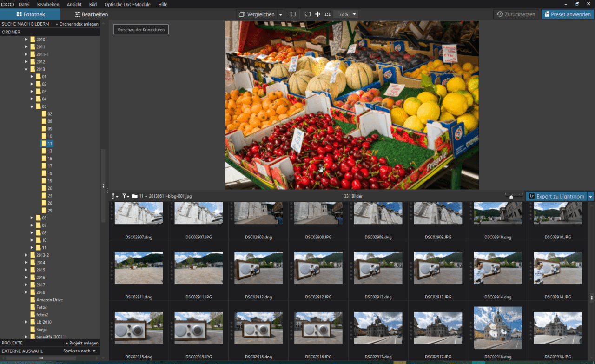Click the DxO logo icon

[x=7, y=4]
